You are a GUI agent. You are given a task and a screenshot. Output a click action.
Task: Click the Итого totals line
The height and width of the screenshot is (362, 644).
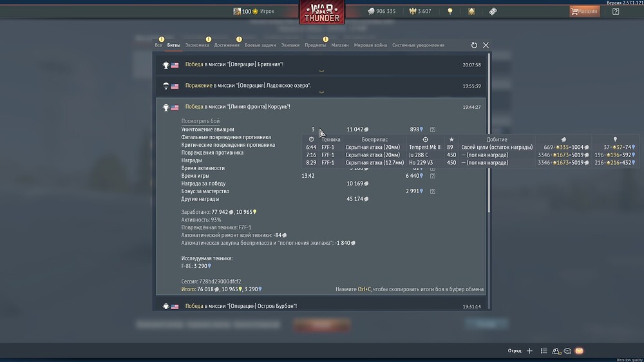[222, 289]
